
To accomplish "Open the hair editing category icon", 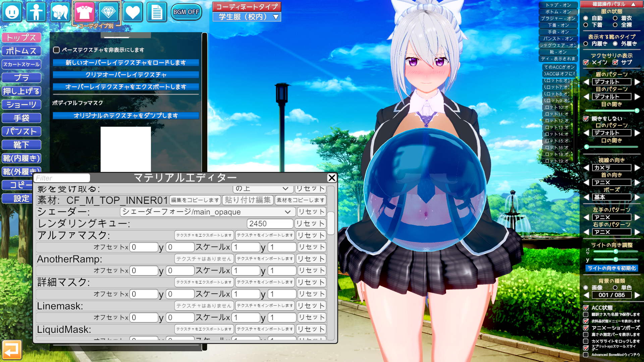I will [60, 12].
